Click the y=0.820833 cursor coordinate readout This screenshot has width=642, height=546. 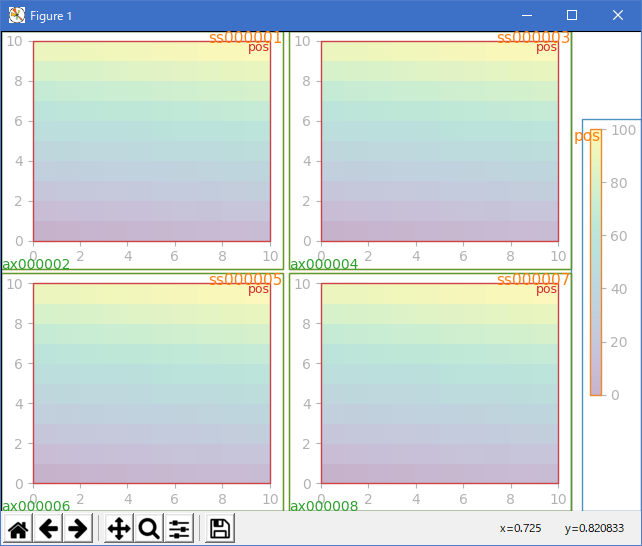[x=594, y=528]
